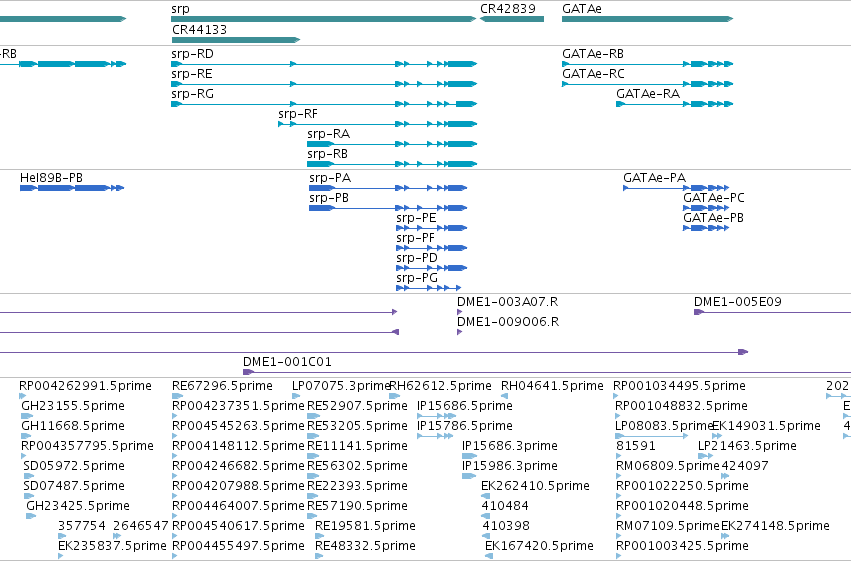851x561 pixels.
Task: Select EST SD07487.5prime
Action: click(x=28, y=496)
